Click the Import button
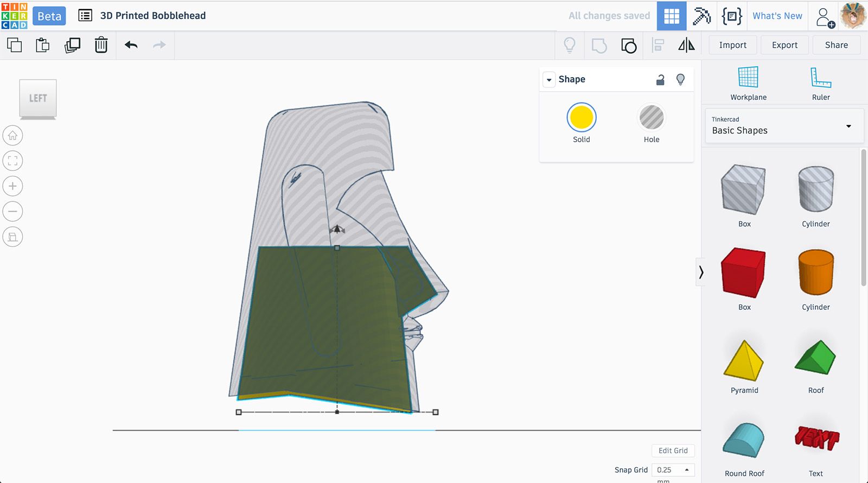868x483 pixels. coord(733,45)
